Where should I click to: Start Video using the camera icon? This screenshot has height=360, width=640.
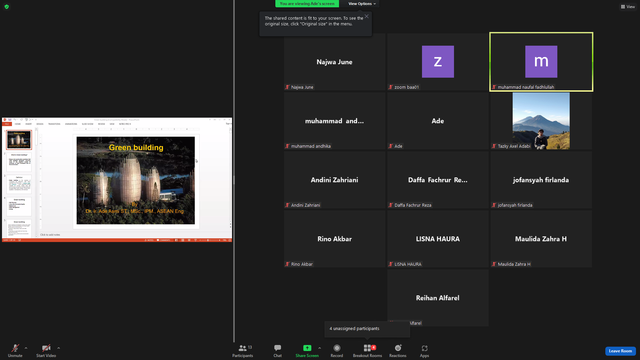46,350
